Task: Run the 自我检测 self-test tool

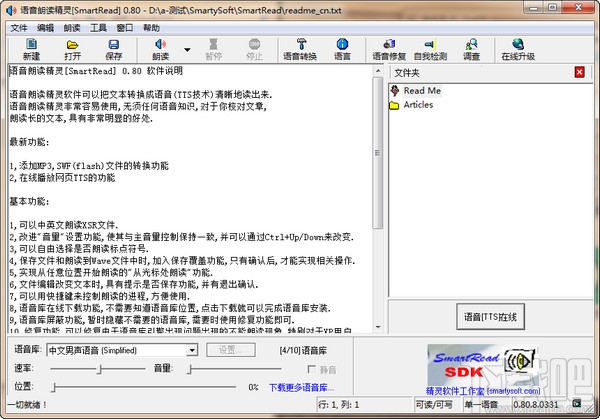Action: click(x=430, y=49)
